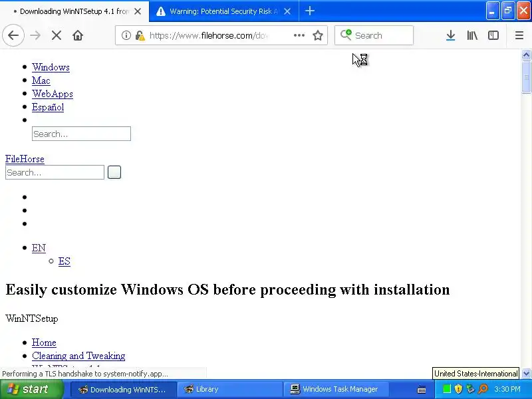The width and height of the screenshot is (532, 399).
Task: Click the Firefox Search box
Action: point(374,35)
